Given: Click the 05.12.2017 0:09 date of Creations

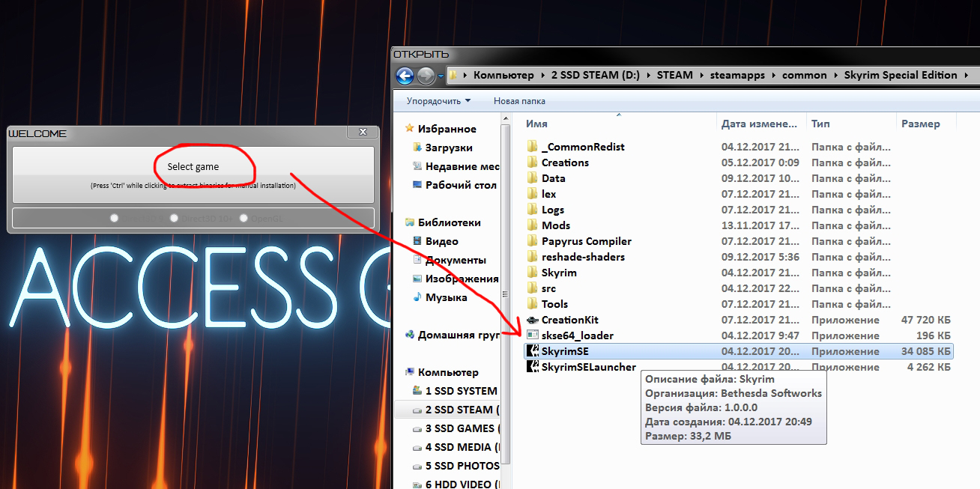Looking at the screenshot, I should coord(760,163).
